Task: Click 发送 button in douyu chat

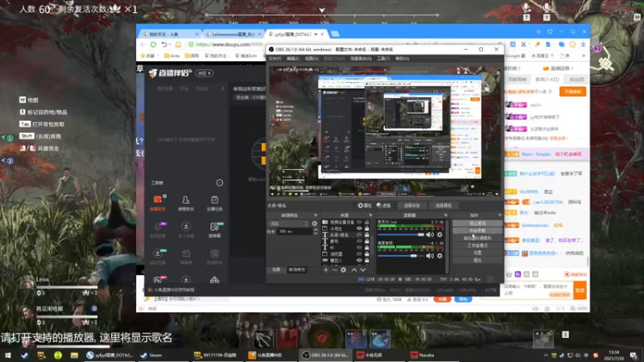Action: [x=580, y=290]
